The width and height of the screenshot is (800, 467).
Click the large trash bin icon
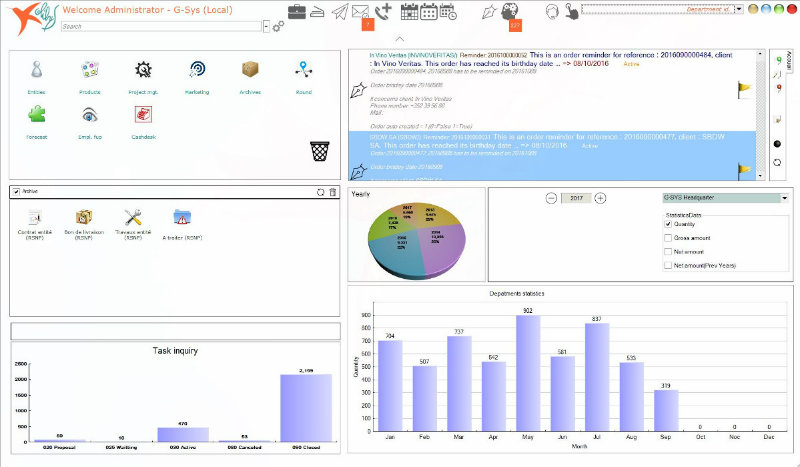(319, 151)
